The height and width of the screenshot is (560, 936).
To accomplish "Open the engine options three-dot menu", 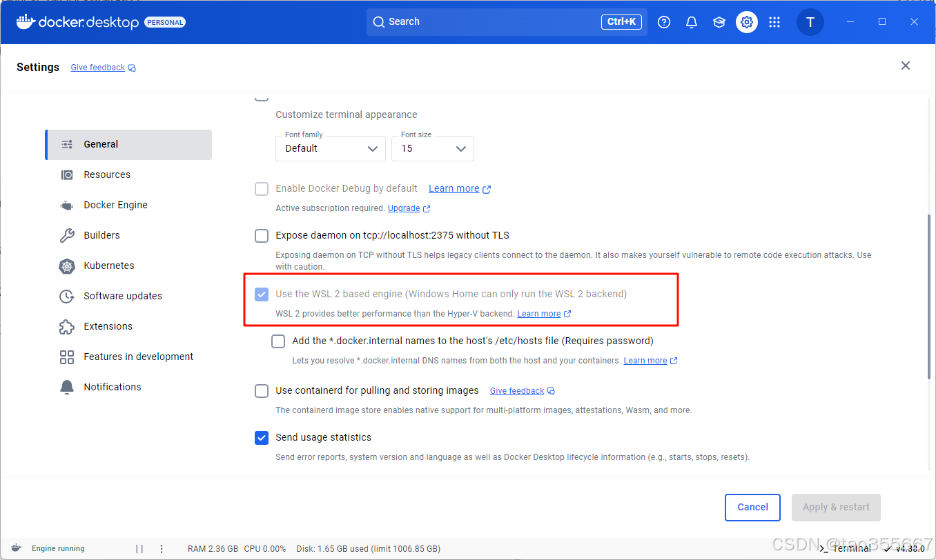I will [162, 549].
